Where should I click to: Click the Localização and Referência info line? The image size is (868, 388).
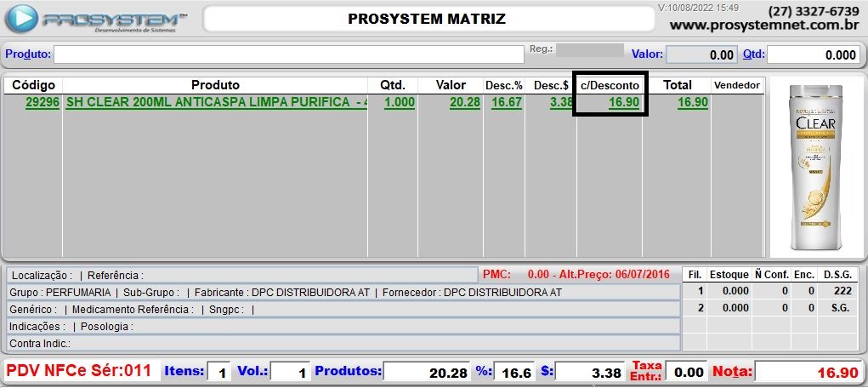pos(242,276)
